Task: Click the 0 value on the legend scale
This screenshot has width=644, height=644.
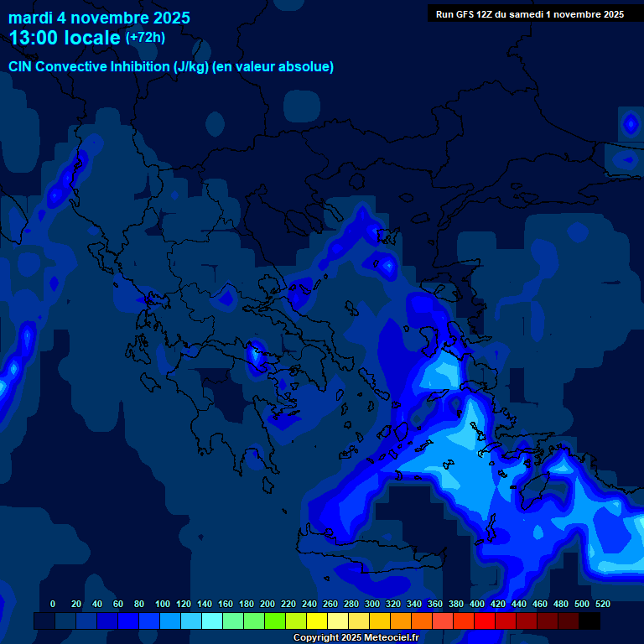Action: click(53, 604)
